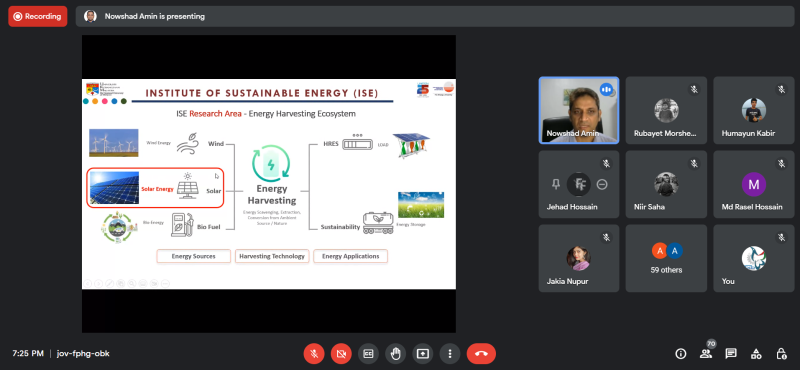
Task: Unpin the Jehad Hossain tile
Action: tap(556, 184)
